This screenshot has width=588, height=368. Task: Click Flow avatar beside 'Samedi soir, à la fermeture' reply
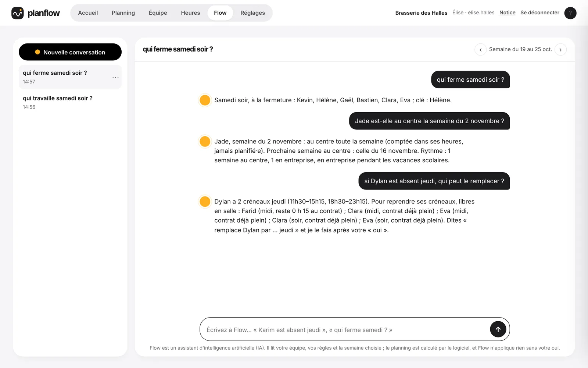click(x=205, y=100)
